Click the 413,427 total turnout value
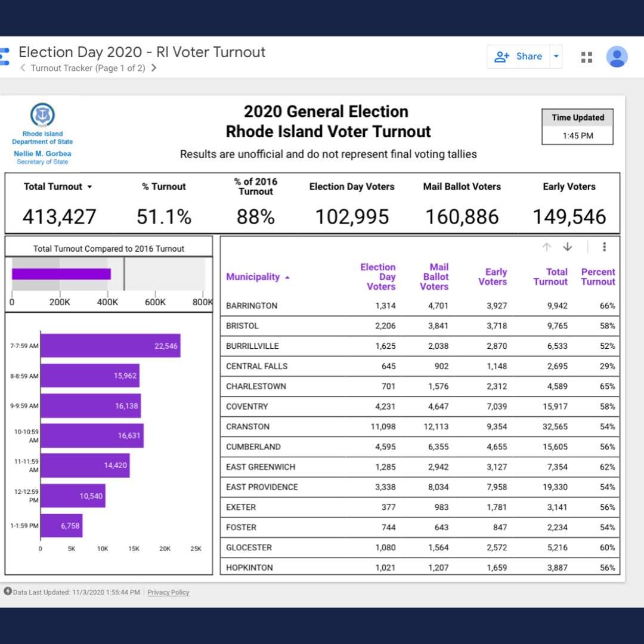This screenshot has width=644, height=644. pyautogui.click(x=59, y=217)
